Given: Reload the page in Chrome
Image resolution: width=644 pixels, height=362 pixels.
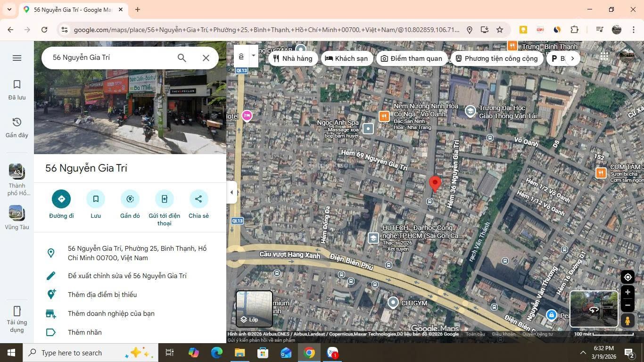Looking at the screenshot, I should (44, 30).
